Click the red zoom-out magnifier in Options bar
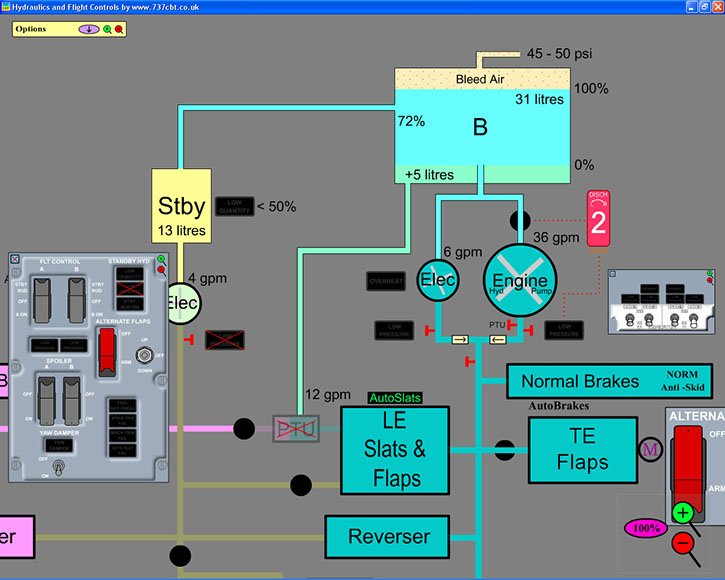 coord(119,29)
